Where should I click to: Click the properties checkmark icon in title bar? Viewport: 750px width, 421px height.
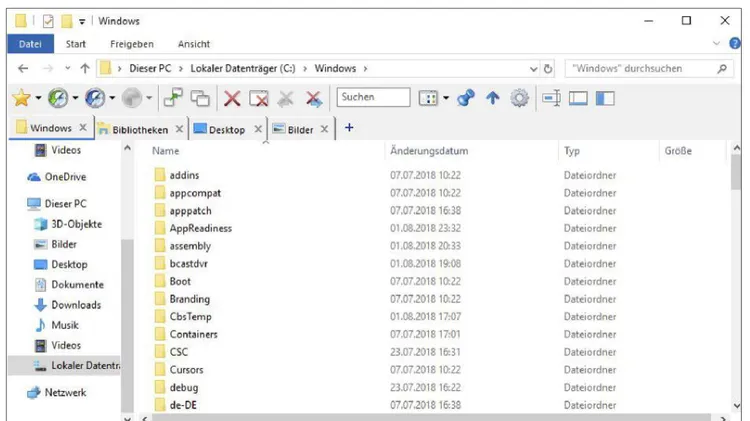click(x=48, y=21)
